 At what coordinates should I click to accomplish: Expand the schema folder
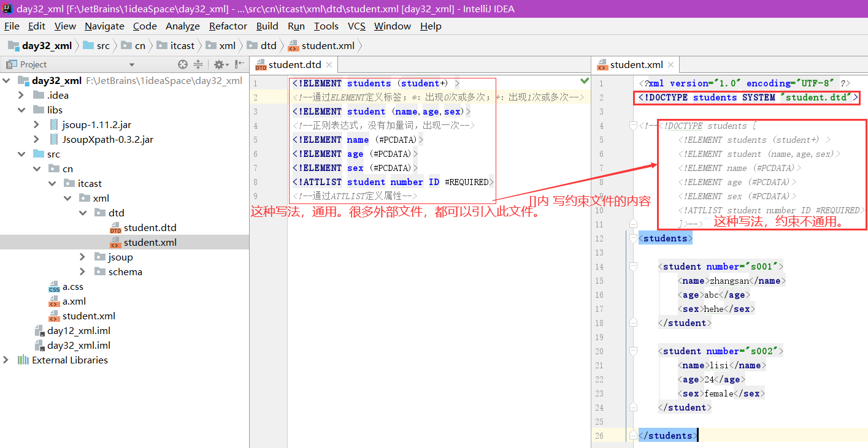(83, 272)
